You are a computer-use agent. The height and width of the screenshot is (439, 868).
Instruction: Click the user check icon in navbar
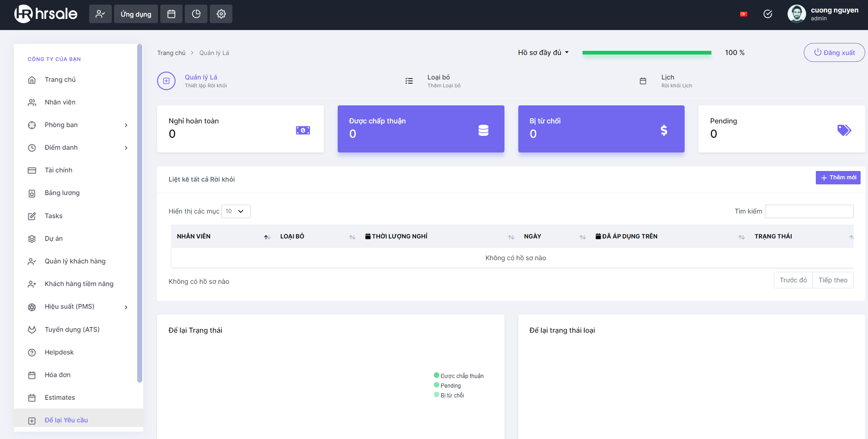tap(100, 14)
